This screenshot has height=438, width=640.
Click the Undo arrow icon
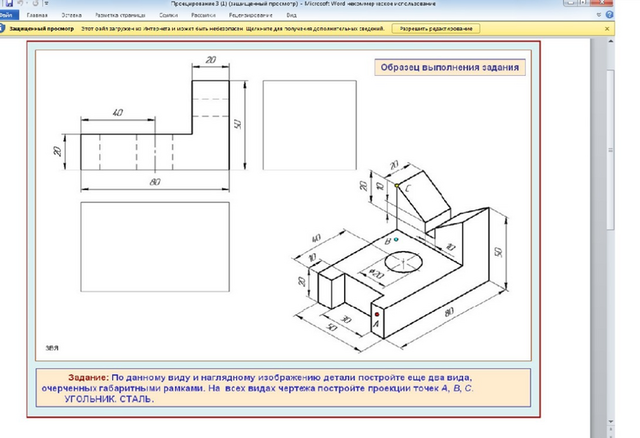pyautogui.click(x=20, y=3)
